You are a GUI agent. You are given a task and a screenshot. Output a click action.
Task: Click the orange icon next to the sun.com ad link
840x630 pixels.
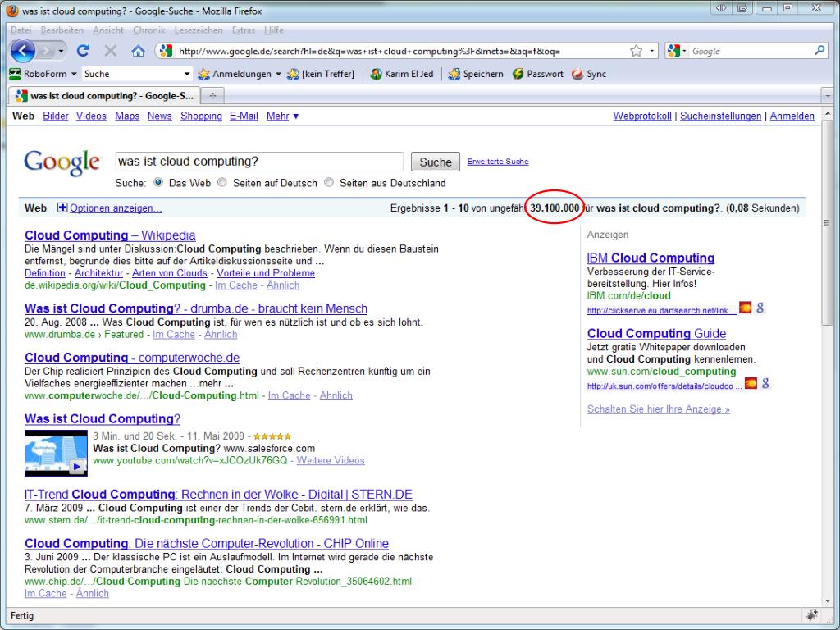(751, 383)
